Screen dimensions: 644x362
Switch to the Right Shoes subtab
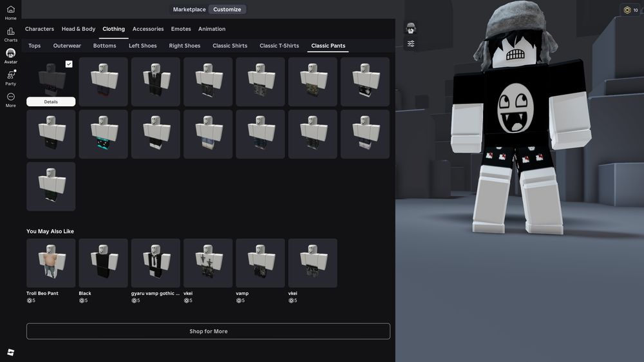click(185, 46)
